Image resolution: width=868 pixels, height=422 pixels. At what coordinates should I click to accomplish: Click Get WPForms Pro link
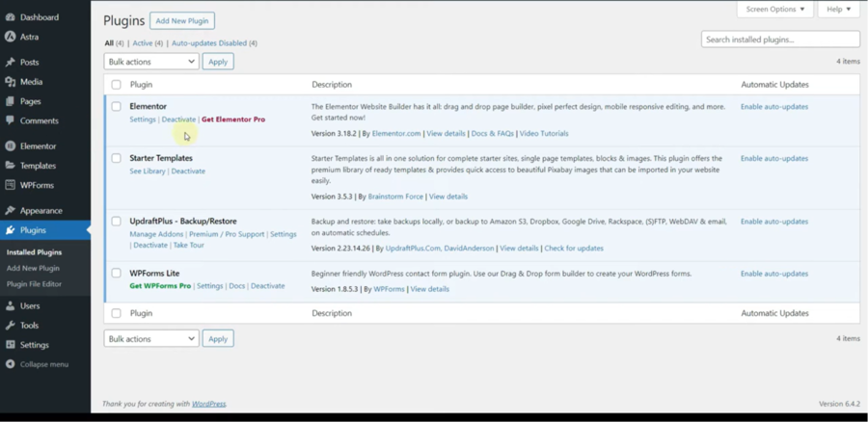tap(160, 286)
